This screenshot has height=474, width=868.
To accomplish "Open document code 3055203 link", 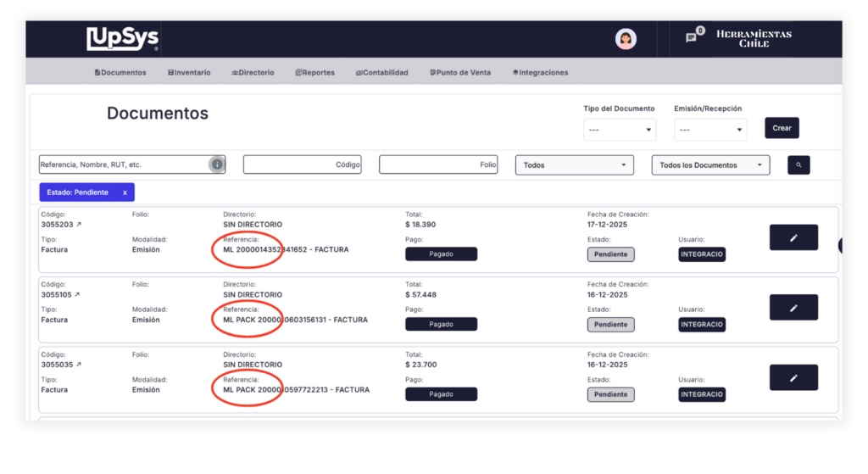I will coord(60,225).
